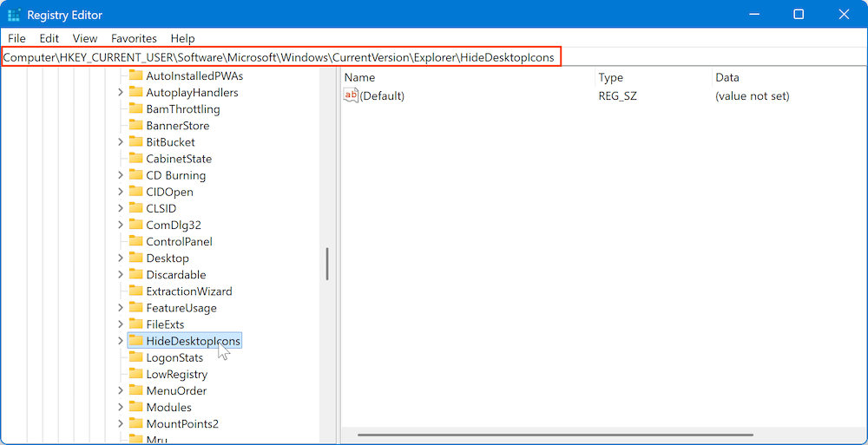Select the LowRegistry key name
868x445 pixels.
coord(176,375)
